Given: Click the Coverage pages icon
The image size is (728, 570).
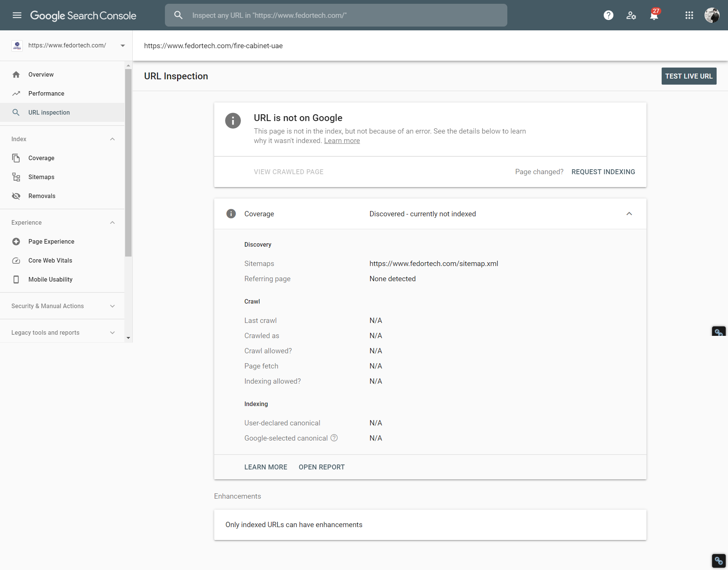Looking at the screenshot, I should tap(16, 158).
